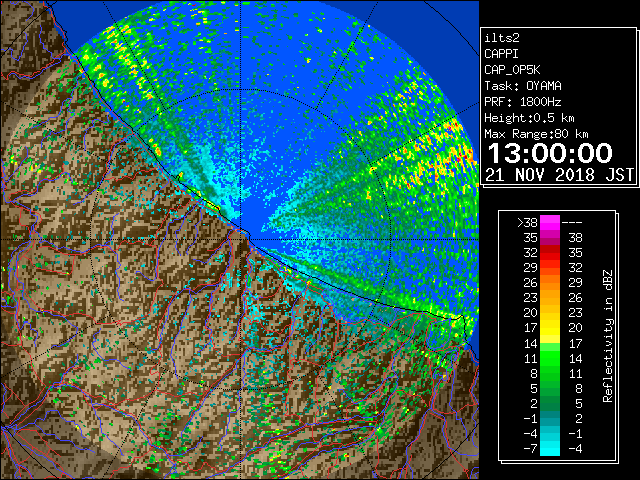Select the Max Range:80 km text
This screenshot has width=640, height=480.
(536, 134)
